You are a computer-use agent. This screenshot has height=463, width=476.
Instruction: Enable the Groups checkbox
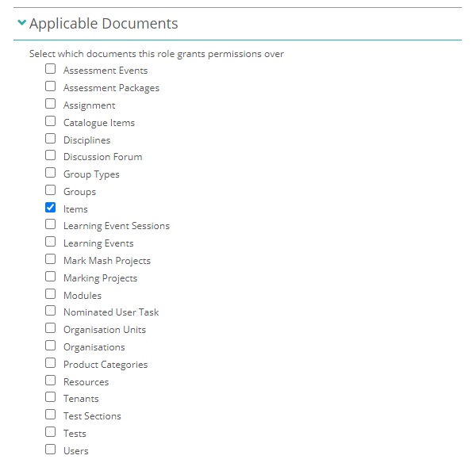tap(51, 190)
